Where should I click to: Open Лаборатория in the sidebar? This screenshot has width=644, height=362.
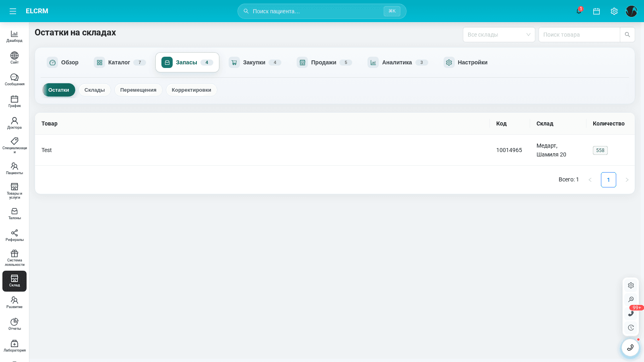(x=14, y=346)
